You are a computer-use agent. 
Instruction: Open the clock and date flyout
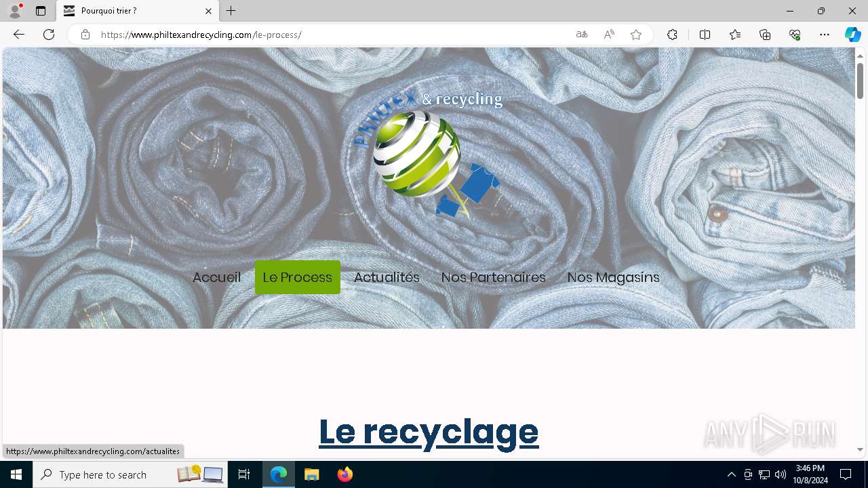[x=810, y=474]
